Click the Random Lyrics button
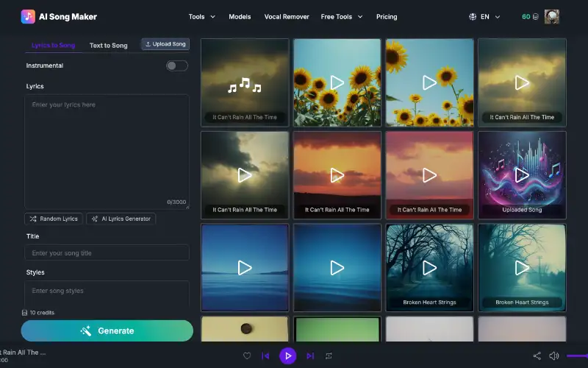Viewport: 588px width, 368px height. (x=54, y=219)
